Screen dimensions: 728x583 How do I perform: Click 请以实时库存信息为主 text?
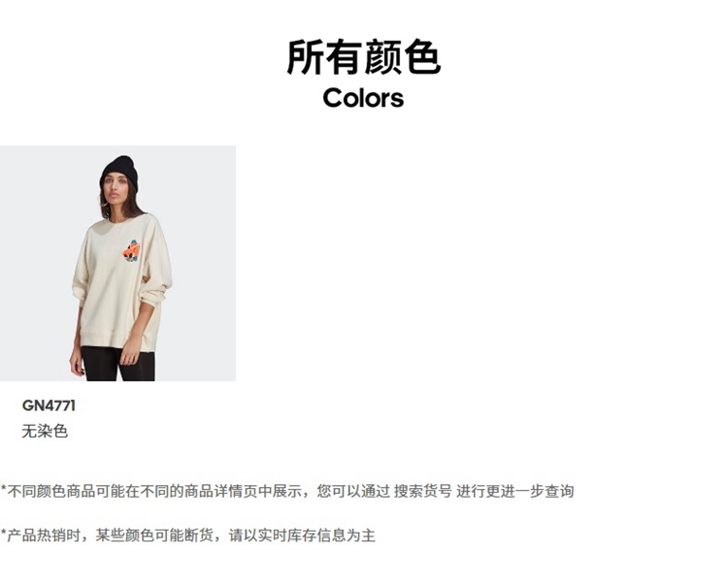[x=302, y=535]
